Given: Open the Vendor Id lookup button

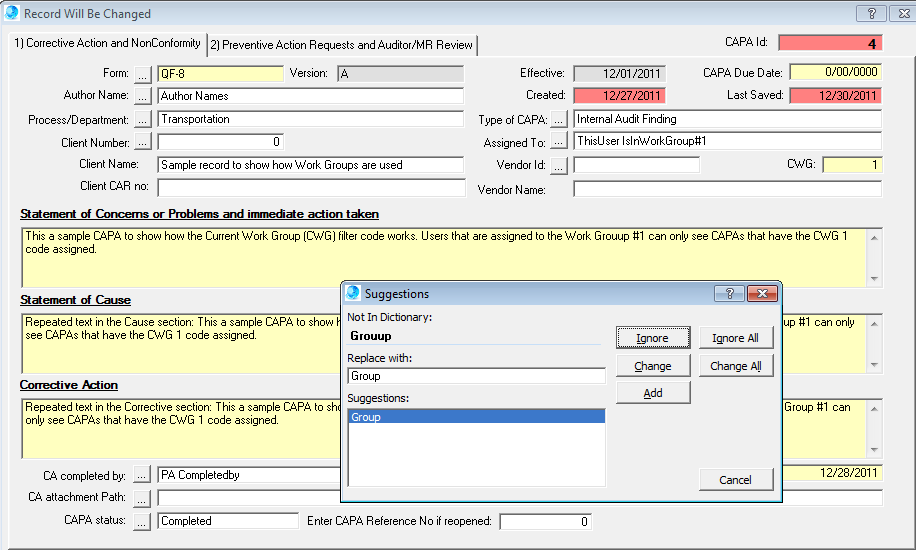Looking at the screenshot, I should pos(558,166).
